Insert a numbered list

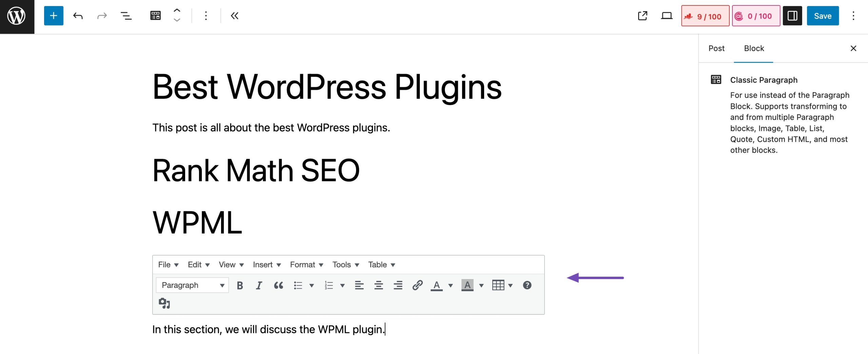point(329,286)
